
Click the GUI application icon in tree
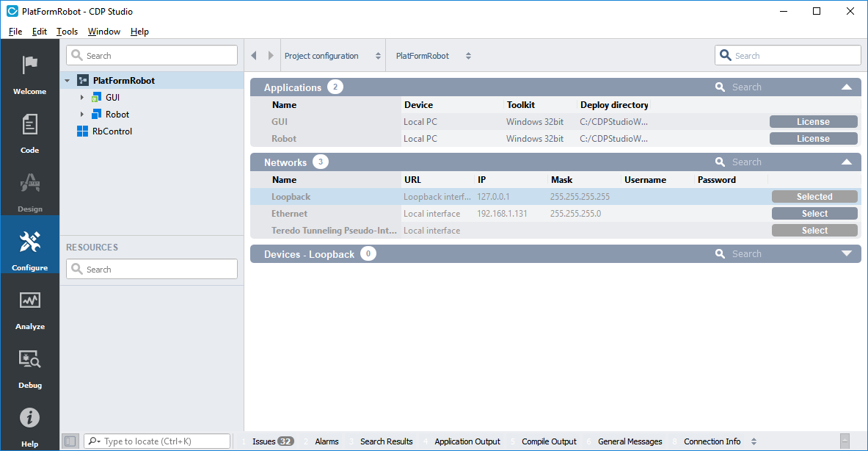[x=96, y=98]
